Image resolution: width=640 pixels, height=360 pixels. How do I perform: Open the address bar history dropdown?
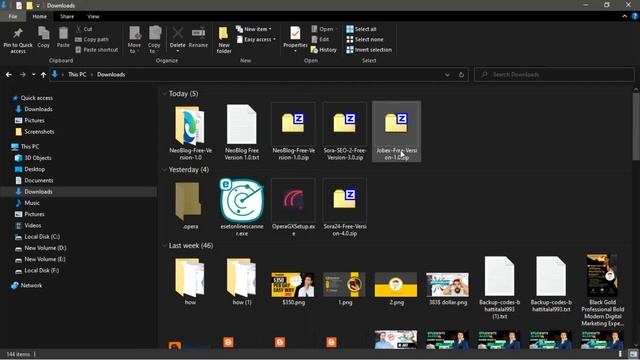(447, 75)
